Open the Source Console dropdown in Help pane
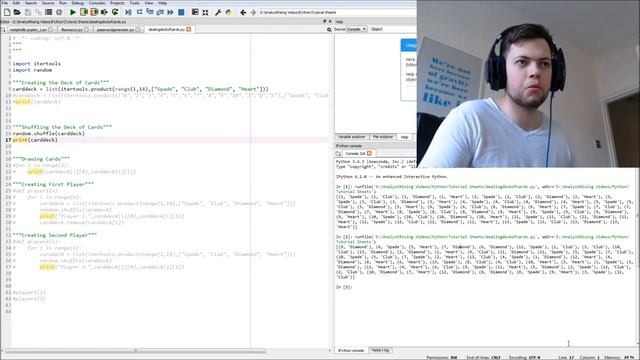This screenshot has height=360, width=640. pos(357,29)
